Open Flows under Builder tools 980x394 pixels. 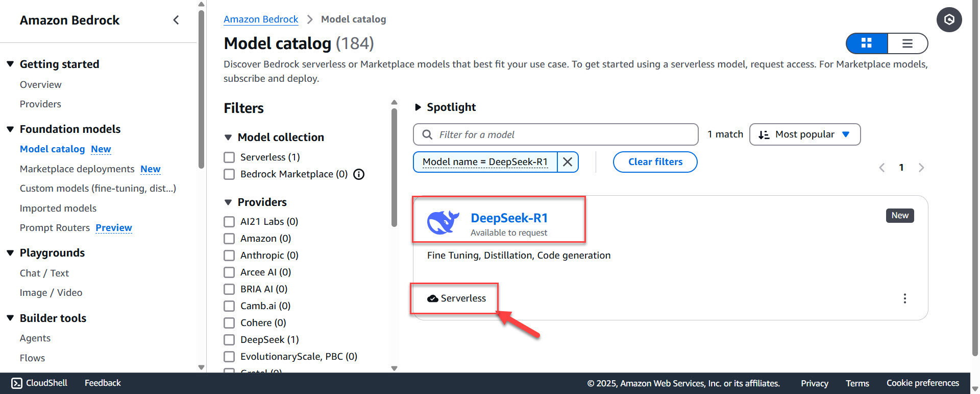tap(32, 358)
